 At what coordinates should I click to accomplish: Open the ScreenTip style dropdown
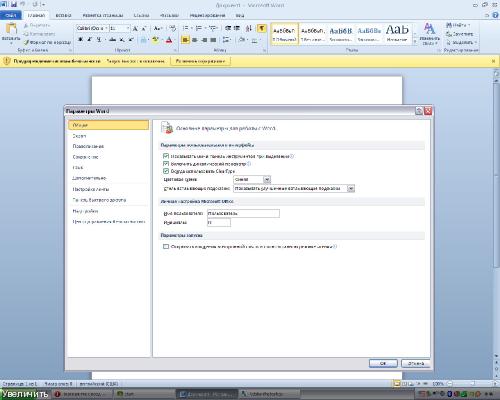[x=351, y=189]
